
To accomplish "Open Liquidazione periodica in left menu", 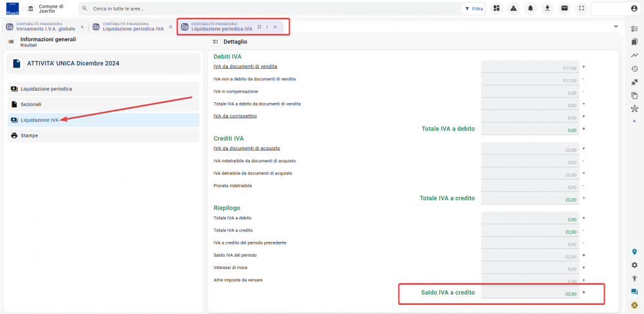I will point(104,89).
